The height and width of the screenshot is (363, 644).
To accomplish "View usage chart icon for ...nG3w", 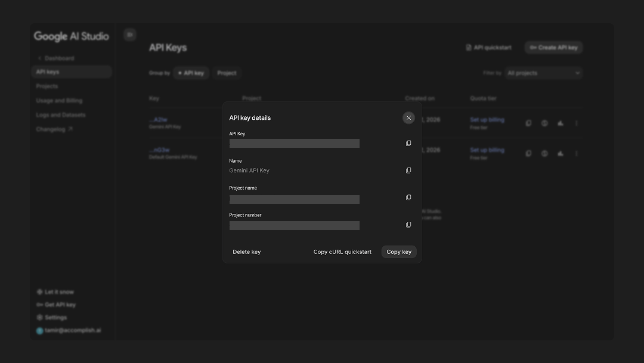I will pos(561,154).
